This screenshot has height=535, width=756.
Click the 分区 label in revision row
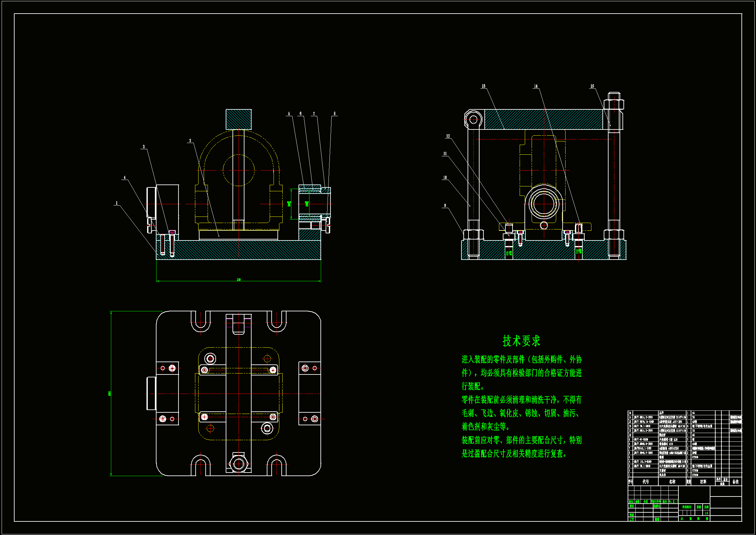coord(646,502)
